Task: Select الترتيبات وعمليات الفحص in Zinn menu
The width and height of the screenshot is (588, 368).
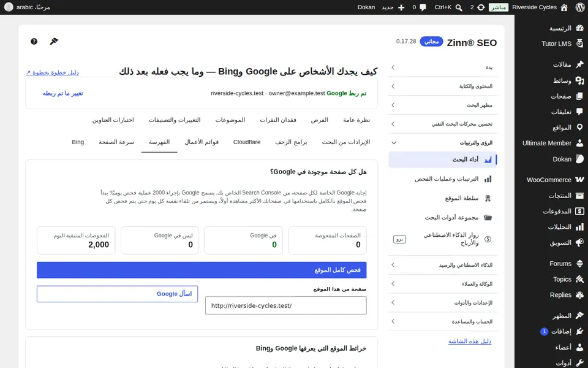Action: pos(443,179)
